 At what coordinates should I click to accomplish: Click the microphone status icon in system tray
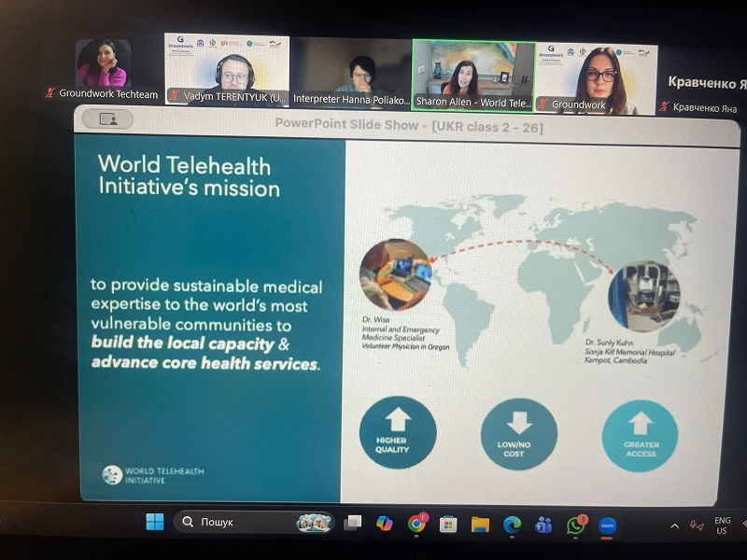pos(696,525)
